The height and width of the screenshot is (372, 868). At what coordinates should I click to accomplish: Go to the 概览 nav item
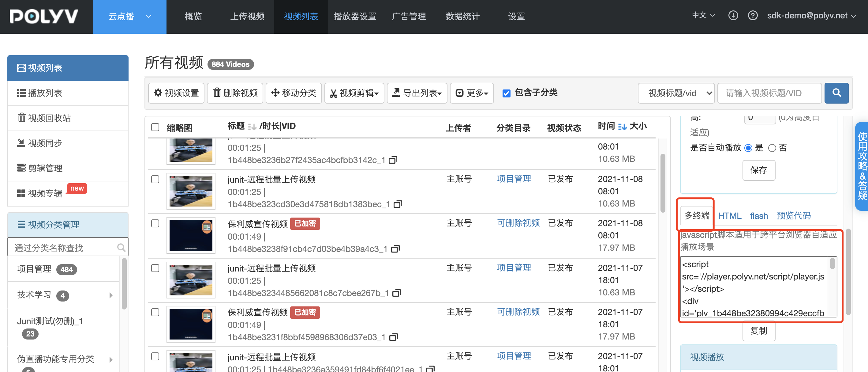tap(193, 17)
